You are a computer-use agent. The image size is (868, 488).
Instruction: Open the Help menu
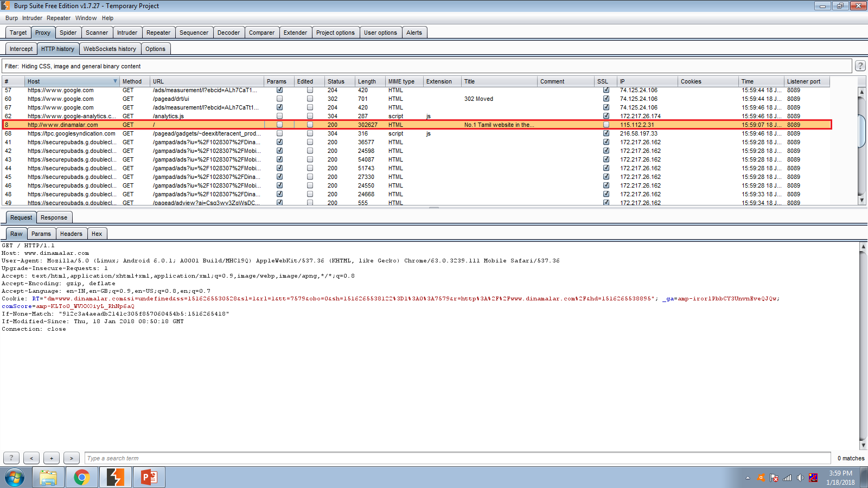[x=107, y=18]
